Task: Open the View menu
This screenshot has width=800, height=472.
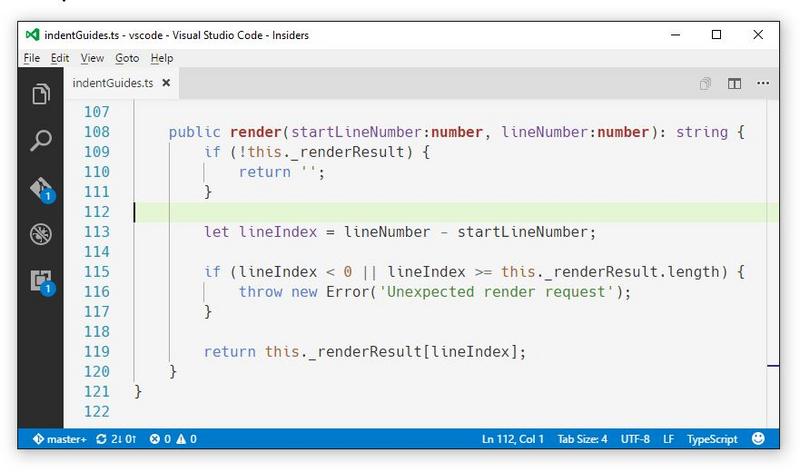Action: click(92, 58)
